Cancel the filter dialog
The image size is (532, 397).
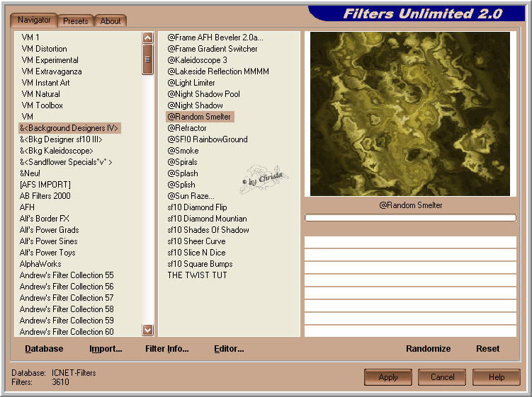(x=442, y=377)
